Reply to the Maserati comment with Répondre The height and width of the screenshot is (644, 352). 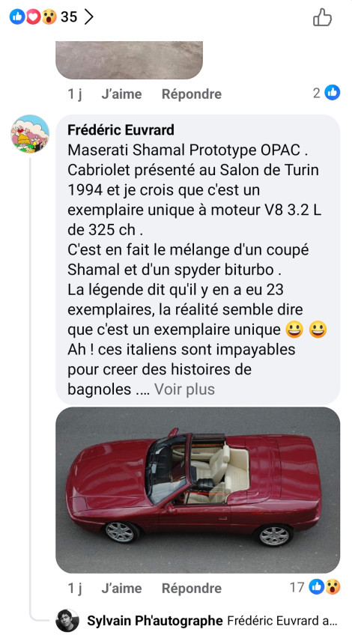pos(192,588)
